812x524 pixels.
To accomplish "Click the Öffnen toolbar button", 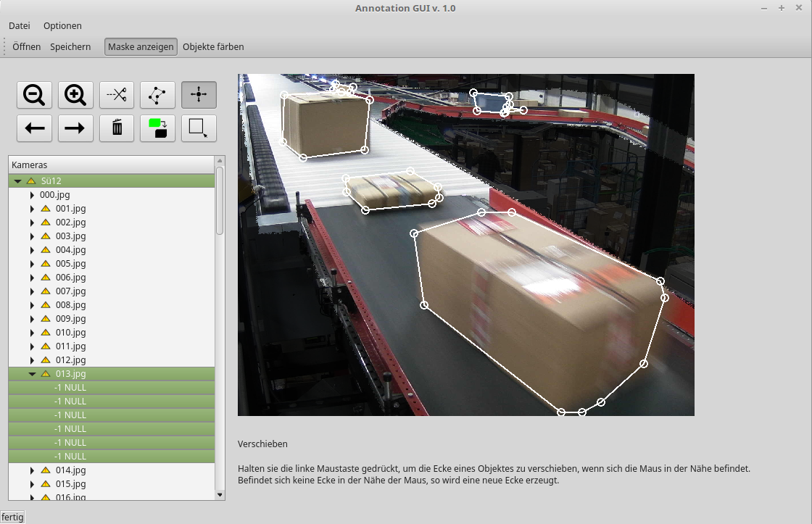I will [x=27, y=46].
